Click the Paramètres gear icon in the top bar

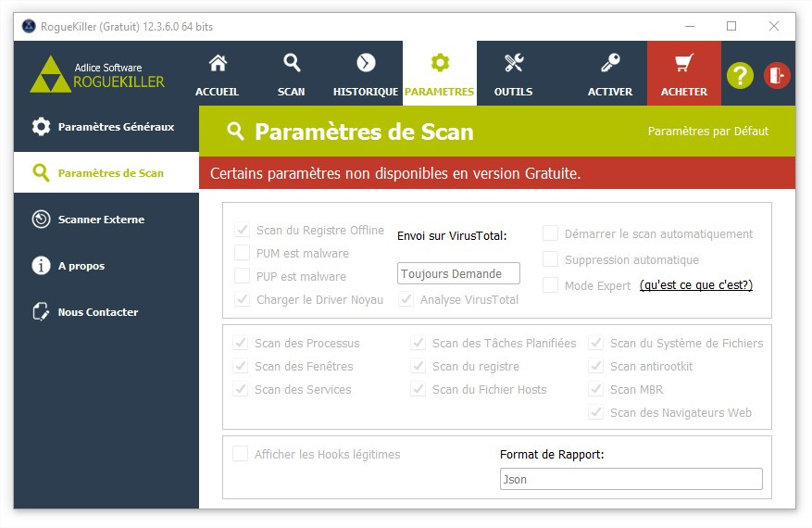pyautogui.click(x=440, y=63)
